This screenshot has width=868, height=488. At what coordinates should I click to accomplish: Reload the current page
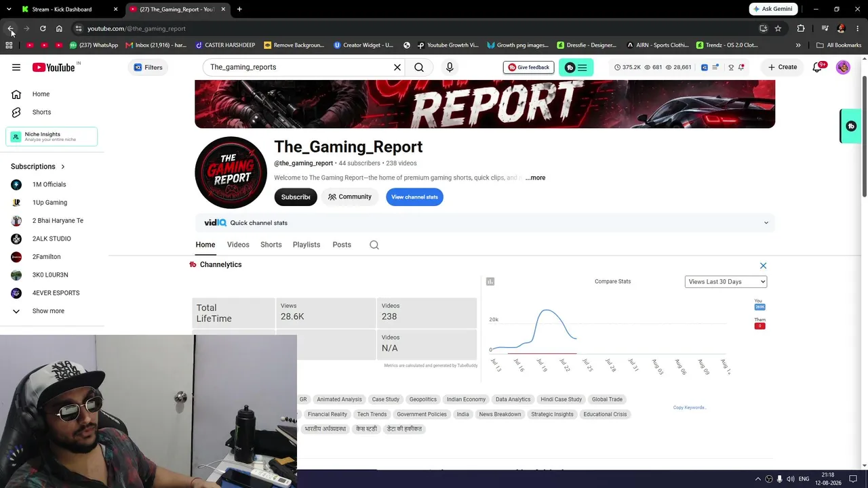[43, 28]
